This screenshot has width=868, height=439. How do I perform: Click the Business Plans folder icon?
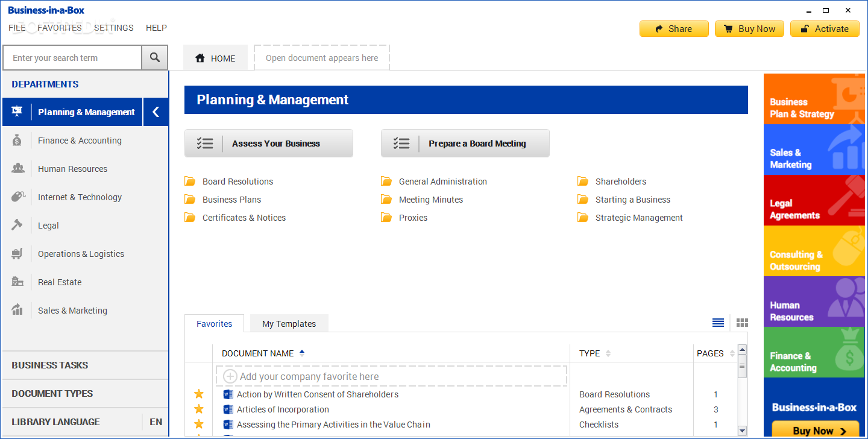coord(190,200)
